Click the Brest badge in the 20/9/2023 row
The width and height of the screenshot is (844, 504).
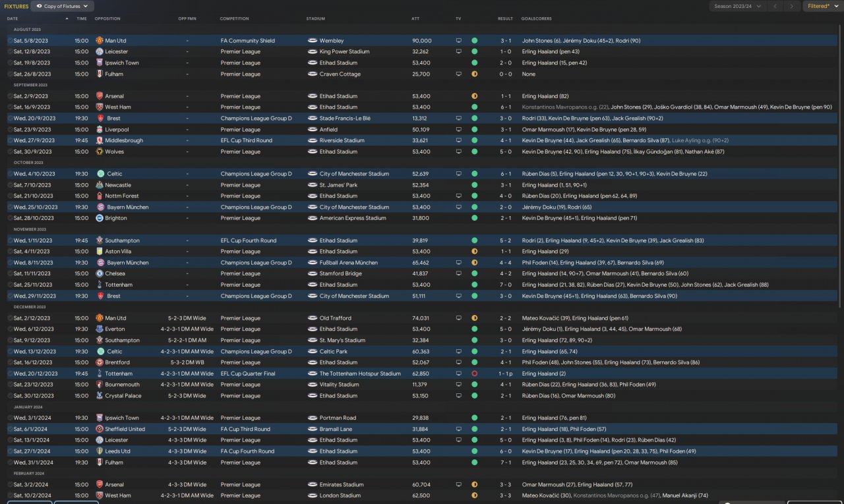100,119
